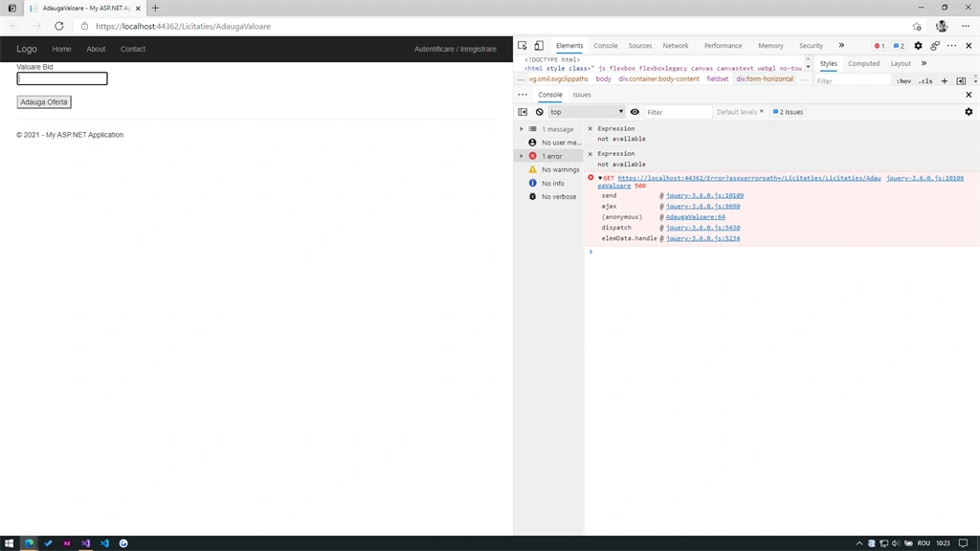Open DevTools settings gear icon
This screenshot has width=980, height=551.
[918, 46]
